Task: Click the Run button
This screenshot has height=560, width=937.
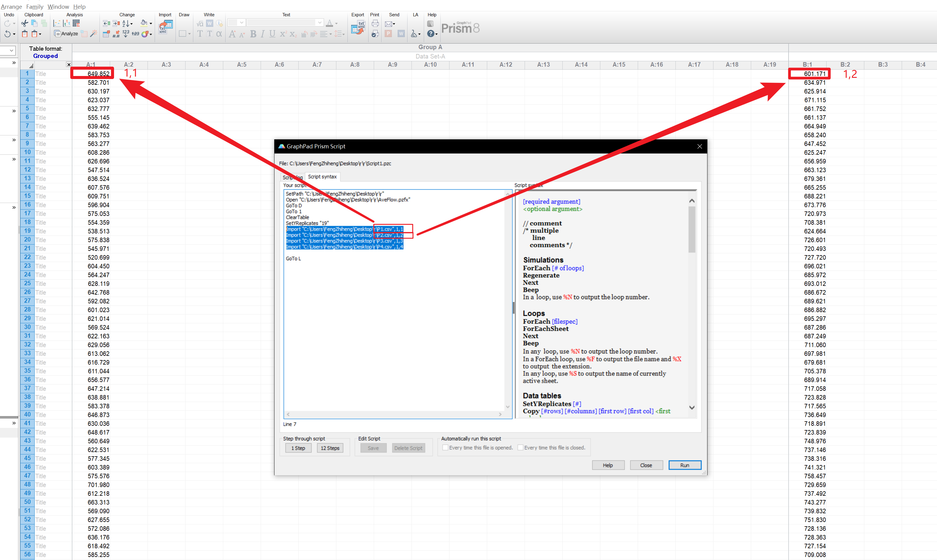Action: (684, 465)
